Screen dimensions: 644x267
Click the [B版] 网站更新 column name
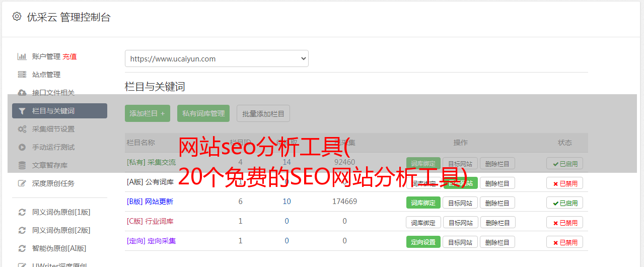pos(150,202)
